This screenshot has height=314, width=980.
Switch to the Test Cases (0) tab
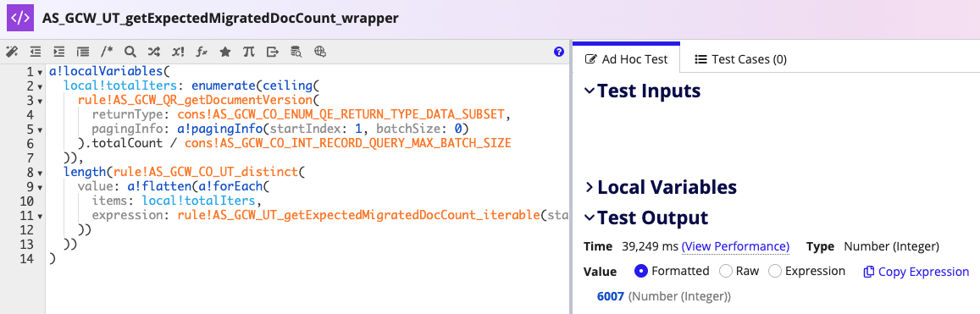pos(740,59)
